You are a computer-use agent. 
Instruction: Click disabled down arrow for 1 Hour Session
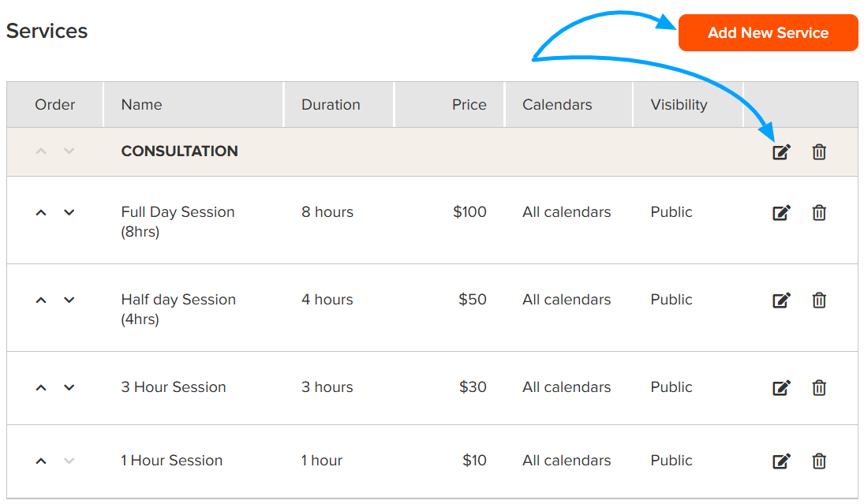click(69, 461)
